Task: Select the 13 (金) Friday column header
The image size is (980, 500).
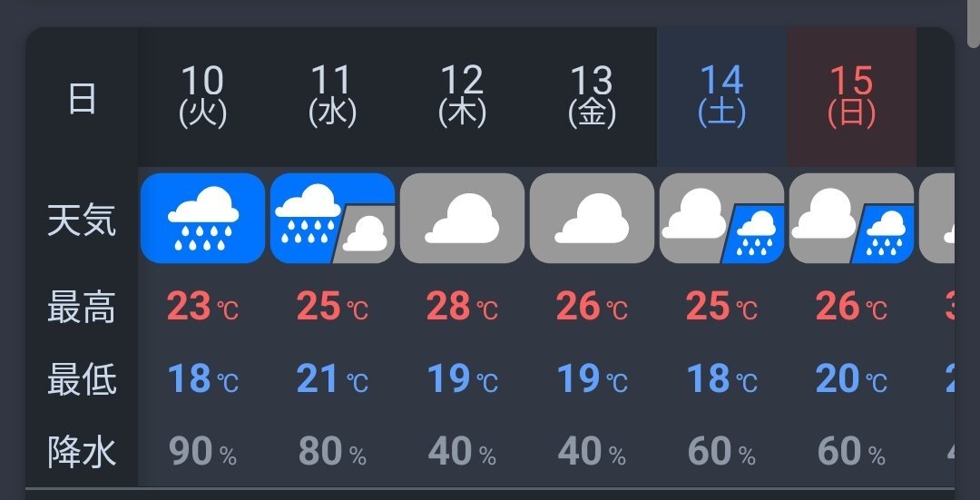Action: point(592,97)
